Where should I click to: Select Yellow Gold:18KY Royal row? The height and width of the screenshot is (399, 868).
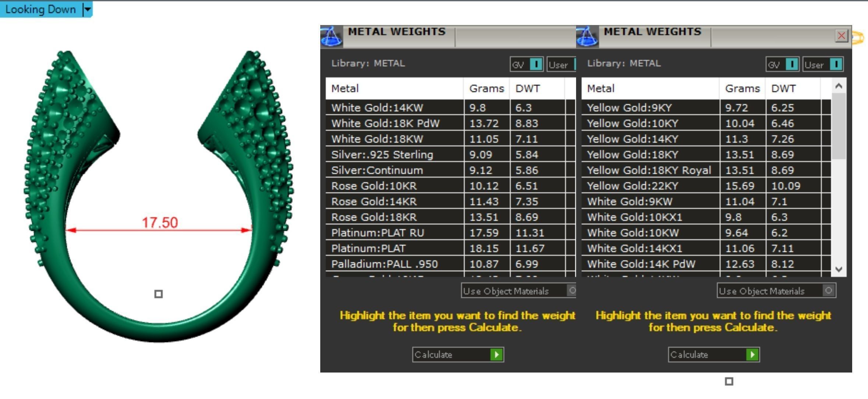706,170
